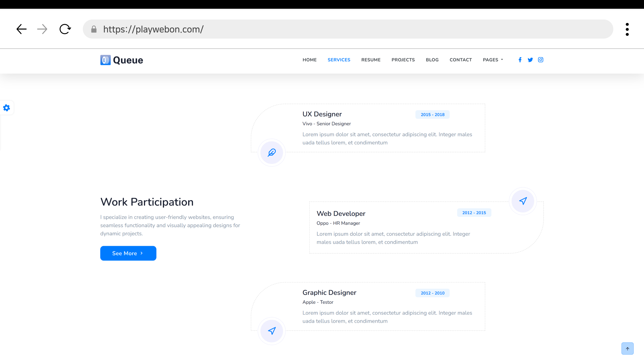Viewport: 644px width, 362px height.
Task: Open the Twitter social icon
Action: coord(530,60)
